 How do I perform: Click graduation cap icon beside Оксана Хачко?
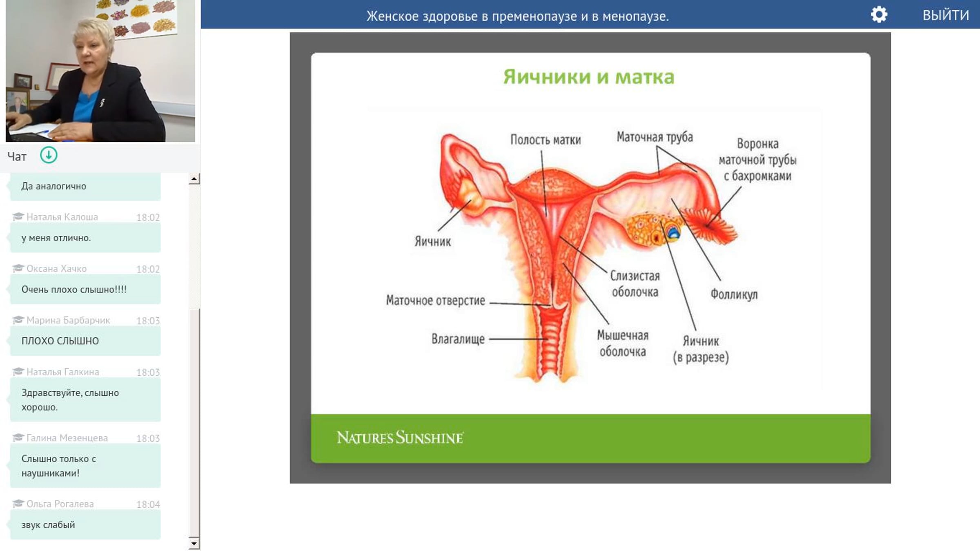pos(18,268)
